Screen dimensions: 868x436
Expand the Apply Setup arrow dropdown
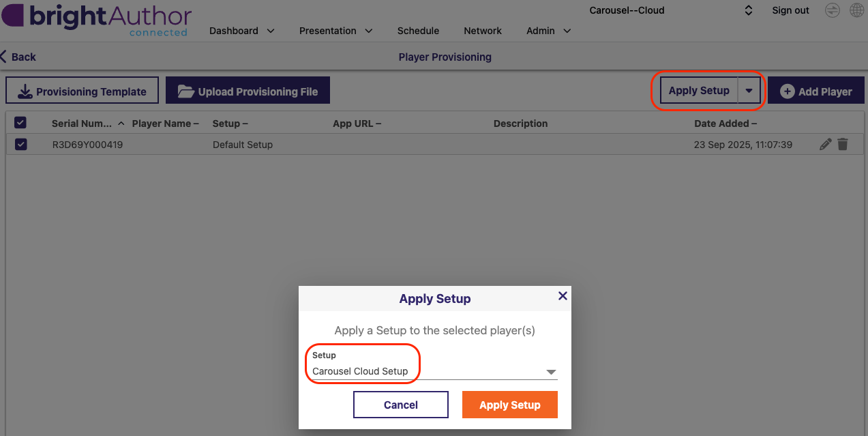point(749,91)
